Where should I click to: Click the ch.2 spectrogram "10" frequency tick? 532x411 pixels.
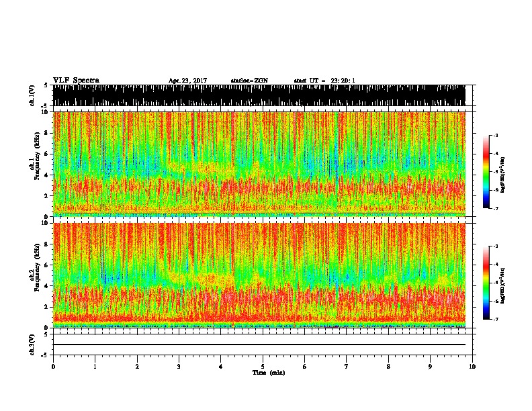[x=46, y=223]
